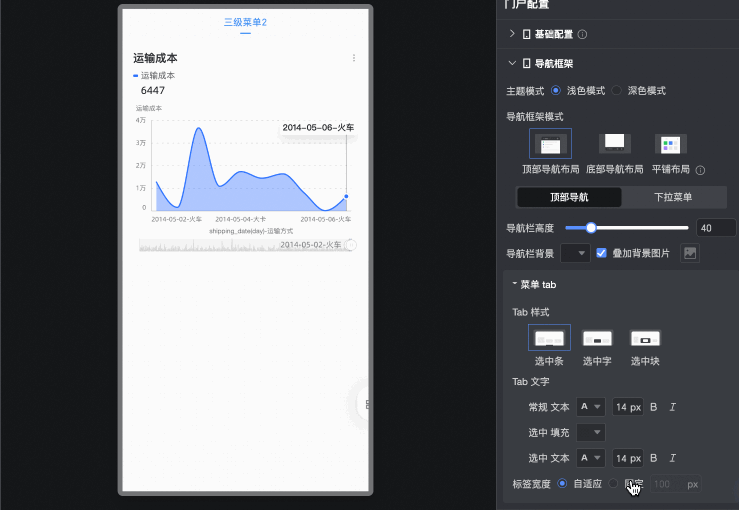739x510 pixels.
Task: Toggle italic for 选中 文本
Action: click(x=673, y=458)
